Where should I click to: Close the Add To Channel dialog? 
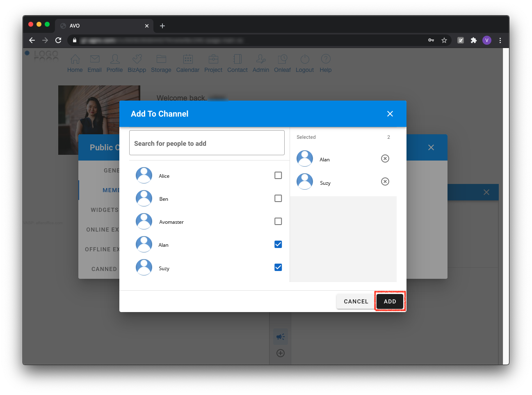point(390,114)
